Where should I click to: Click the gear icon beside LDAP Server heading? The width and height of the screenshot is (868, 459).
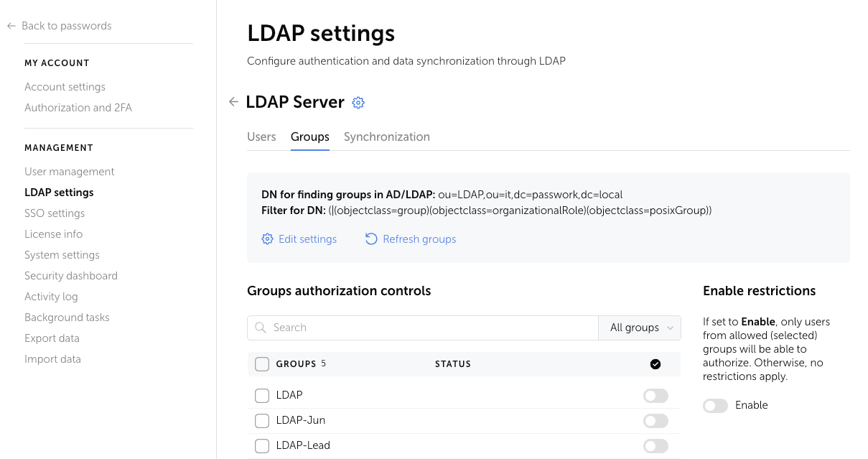tap(358, 102)
